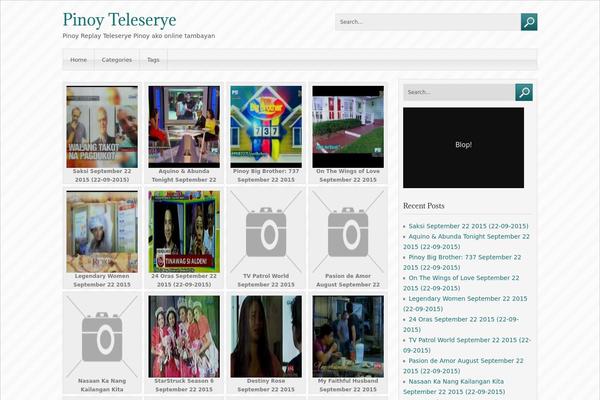This screenshot has width=600, height=400.
Task: Open the StarStruck Season 6 thumbnail
Action: [184, 336]
